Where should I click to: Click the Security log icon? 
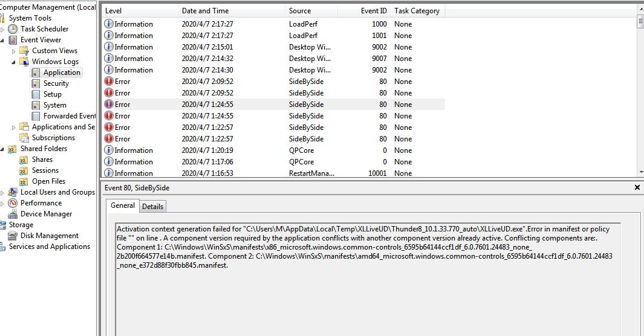[36, 83]
